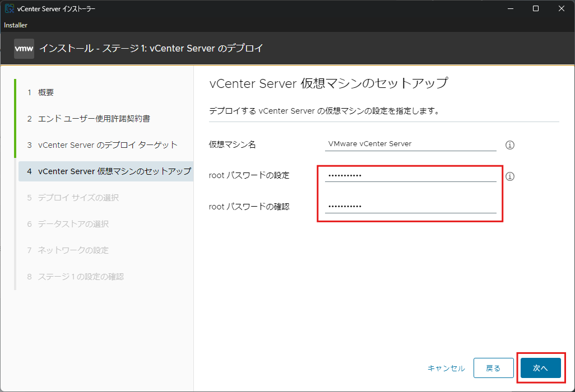
Task: Click the root パスワードの確認 label
Action: (x=249, y=207)
